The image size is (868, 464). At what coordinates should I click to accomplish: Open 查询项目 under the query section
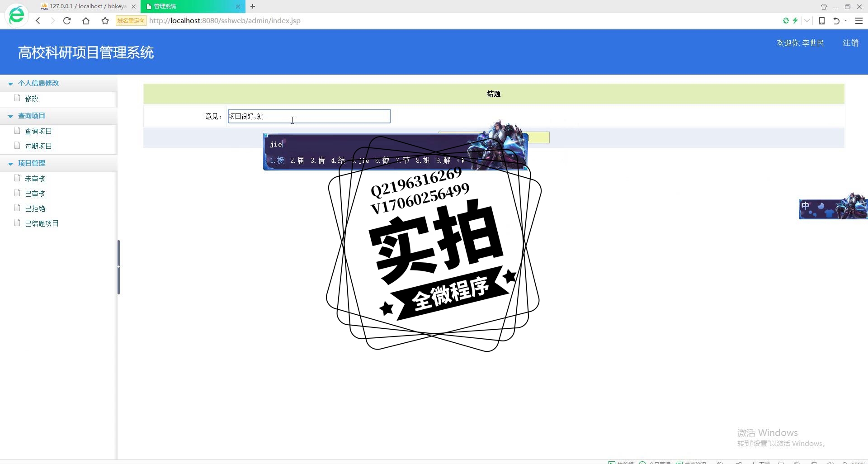(x=38, y=131)
